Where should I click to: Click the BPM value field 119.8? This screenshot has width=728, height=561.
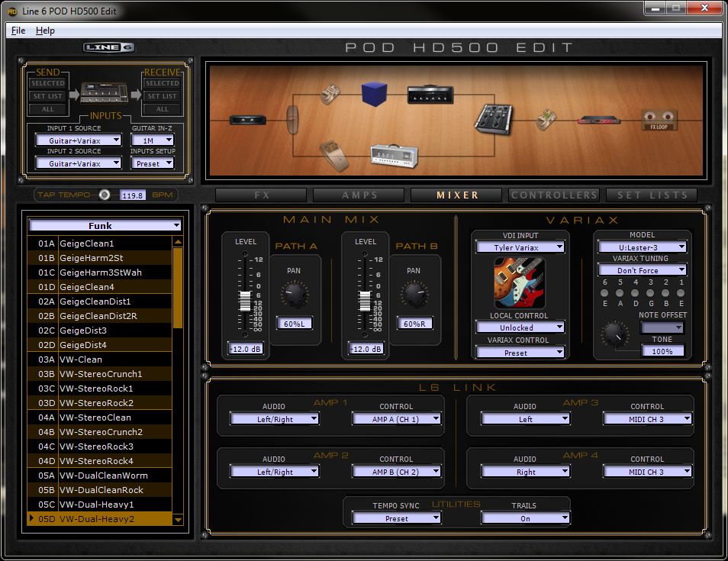click(x=132, y=195)
